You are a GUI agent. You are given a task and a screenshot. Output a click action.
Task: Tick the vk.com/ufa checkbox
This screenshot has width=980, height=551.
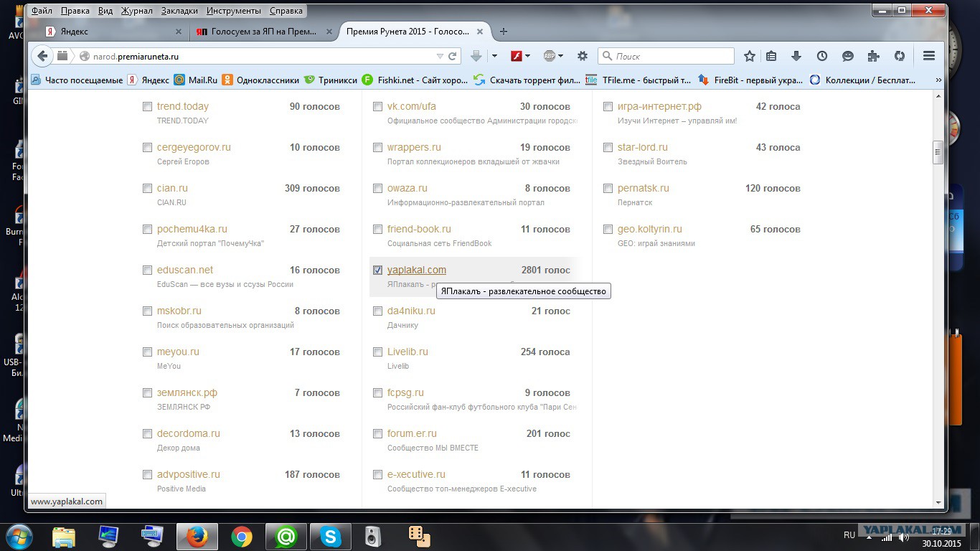(x=377, y=107)
